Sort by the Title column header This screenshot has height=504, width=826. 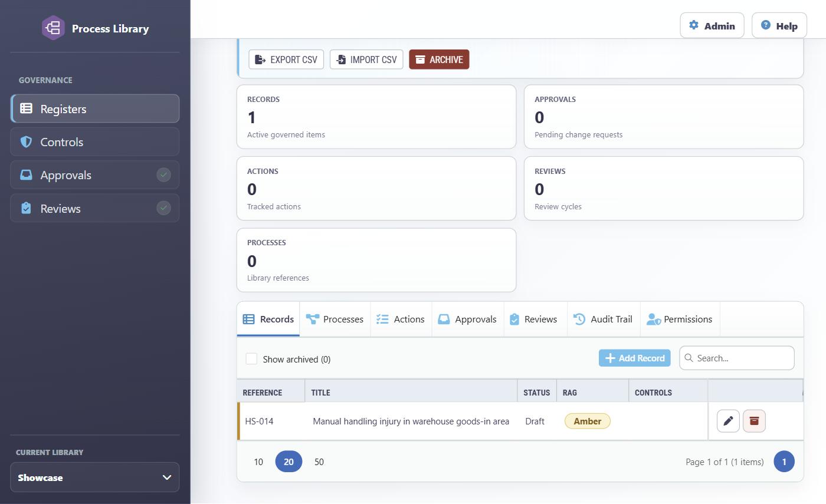pyautogui.click(x=411, y=392)
